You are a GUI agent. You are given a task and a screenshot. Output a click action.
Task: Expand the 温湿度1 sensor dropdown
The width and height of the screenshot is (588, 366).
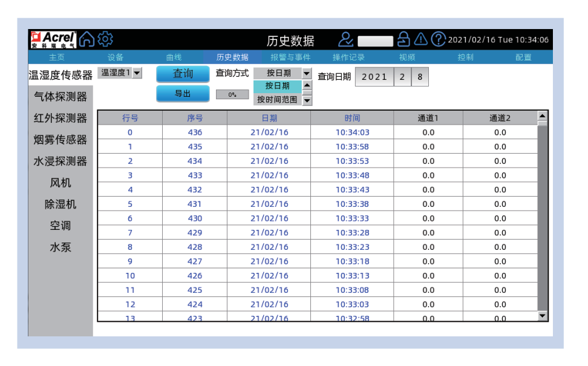pos(136,73)
